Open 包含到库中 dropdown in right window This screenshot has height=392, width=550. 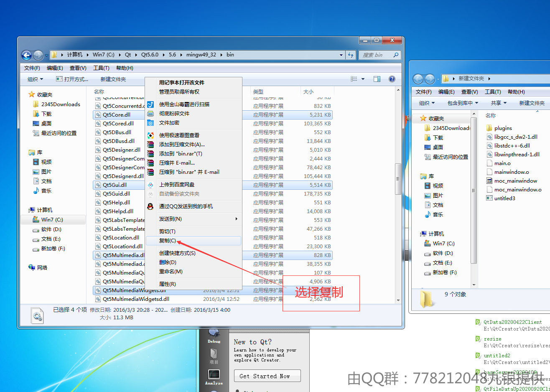463,103
